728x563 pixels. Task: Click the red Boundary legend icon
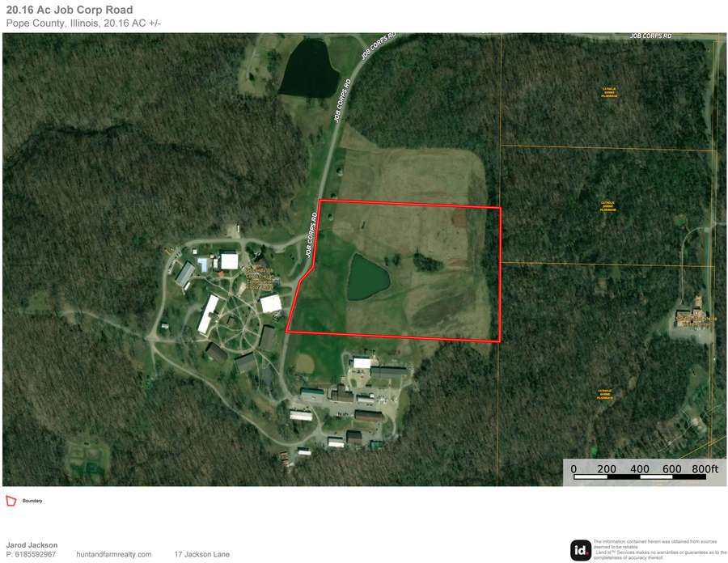coord(11,501)
